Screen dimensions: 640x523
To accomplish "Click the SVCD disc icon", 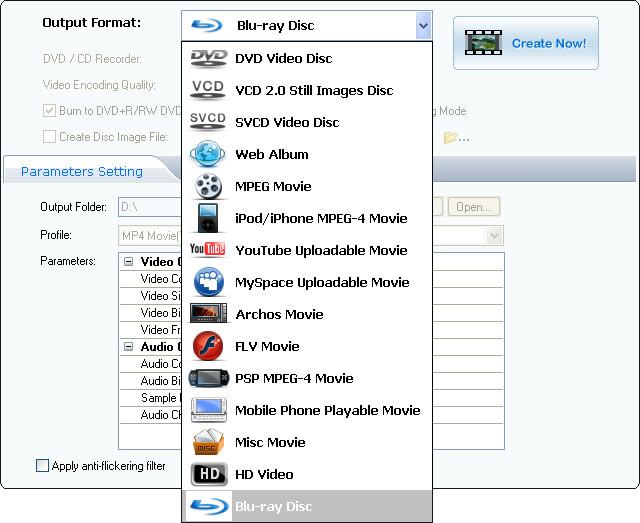I will pyautogui.click(x=208, y=122).
